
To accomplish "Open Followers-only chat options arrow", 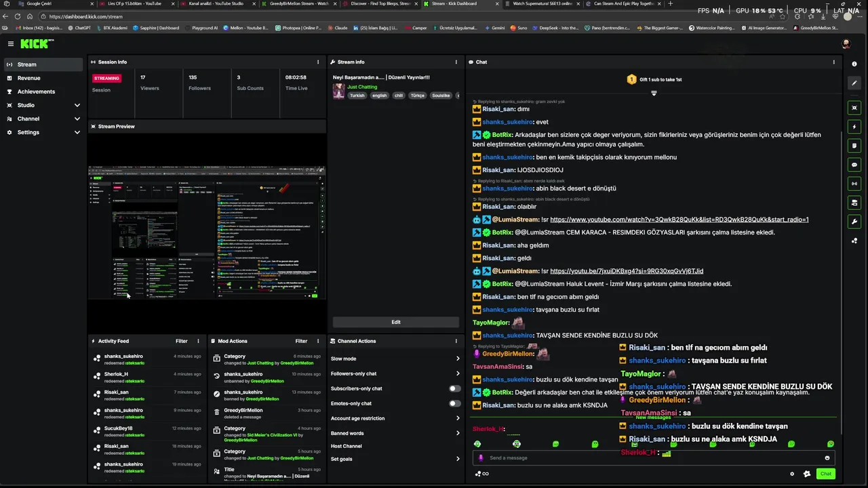I will (458, 373).
